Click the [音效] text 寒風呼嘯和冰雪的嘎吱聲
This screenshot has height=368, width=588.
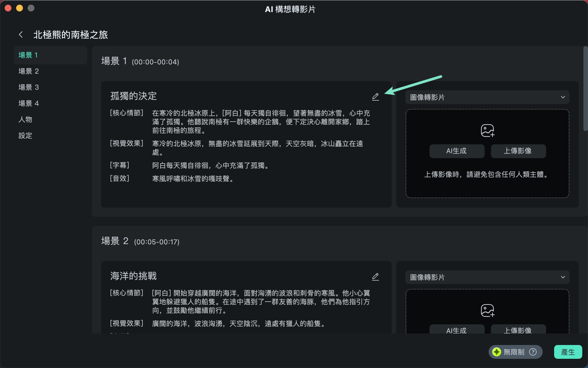coord(194,179)
